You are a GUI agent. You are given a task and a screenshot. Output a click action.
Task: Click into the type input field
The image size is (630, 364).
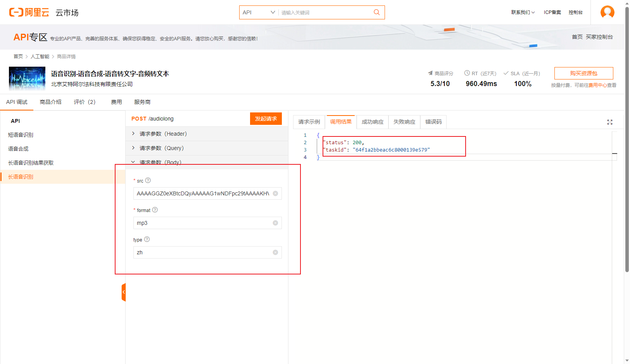207,252
